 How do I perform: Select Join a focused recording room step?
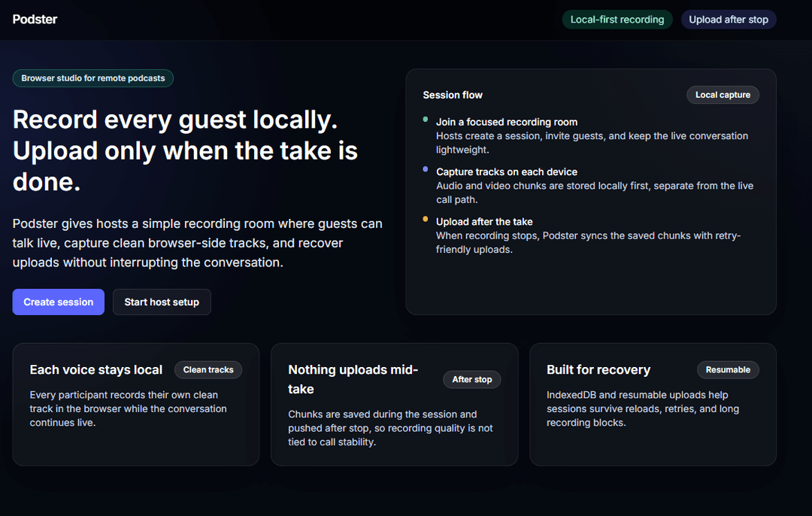591,135
